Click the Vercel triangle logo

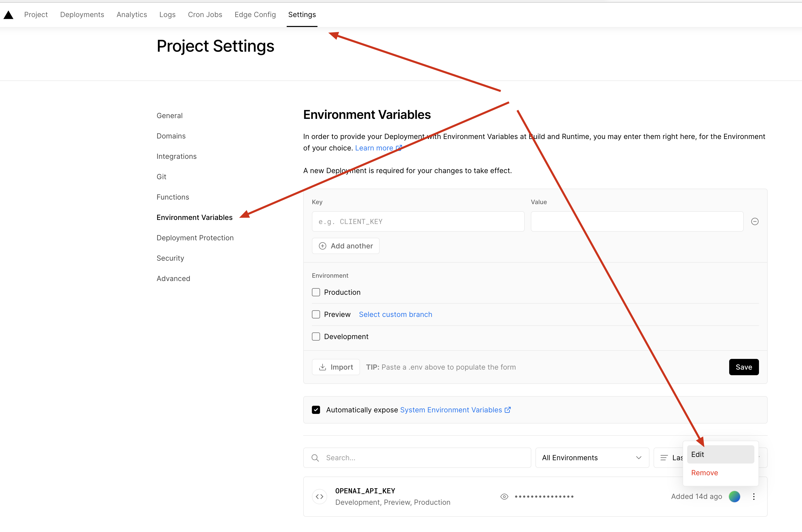pos(8,15)
